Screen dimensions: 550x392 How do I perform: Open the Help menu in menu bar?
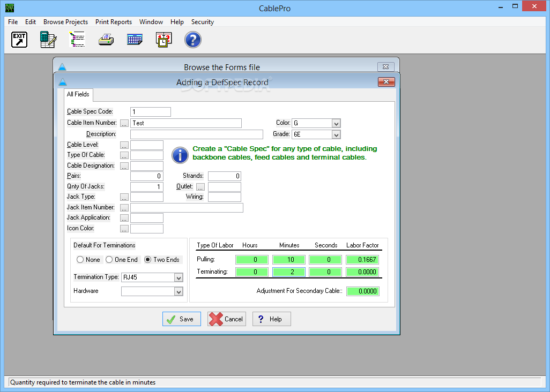[177, 22]
